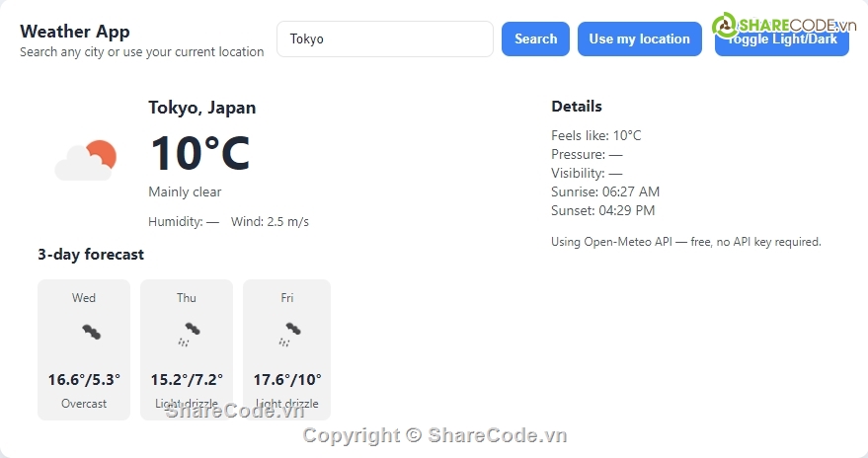
Task: Click the Details section heading
Action: click(576, 107)
